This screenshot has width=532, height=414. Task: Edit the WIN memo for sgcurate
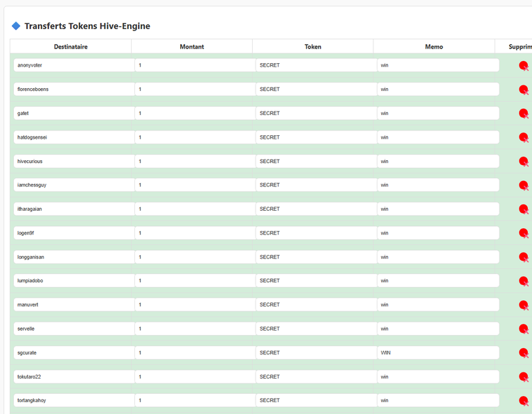point(438,352)
